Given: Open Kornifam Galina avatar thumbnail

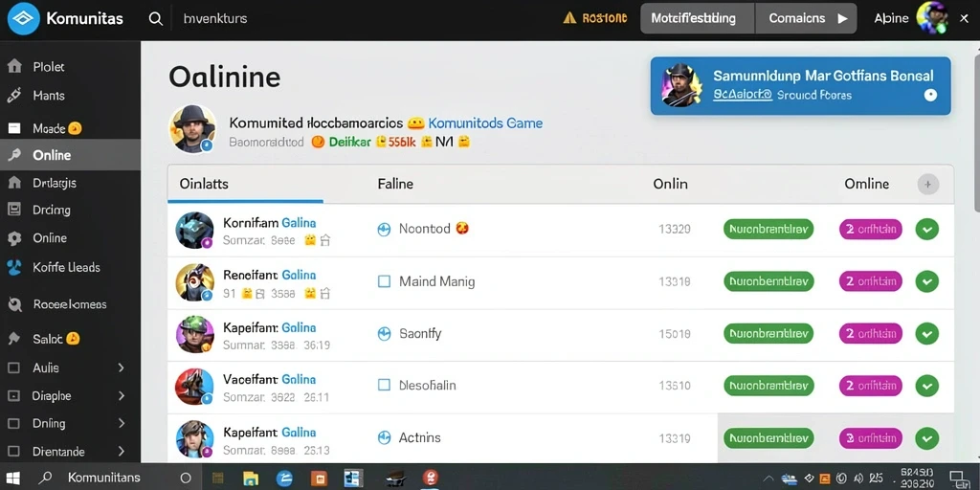Looking at the screenshot, I should click(x=194, y=231).
